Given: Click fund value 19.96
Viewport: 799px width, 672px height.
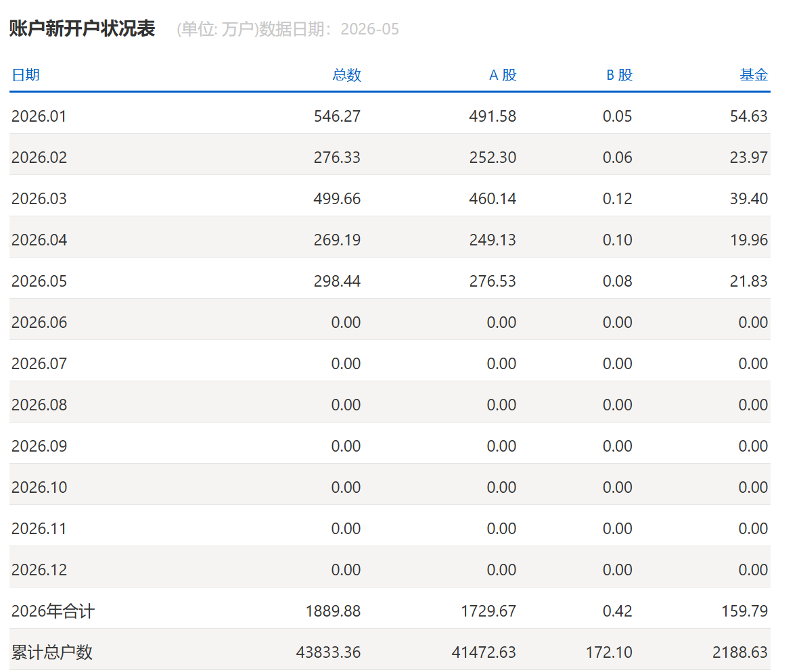Looking at the screenshot, I should 748,240.
